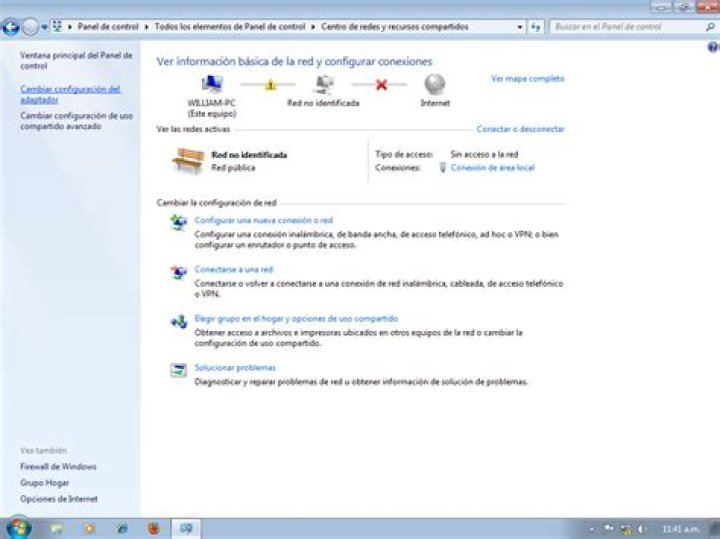Select 'Centro de redes y recursos compartidos' breadcrumb

pos(394,27)
